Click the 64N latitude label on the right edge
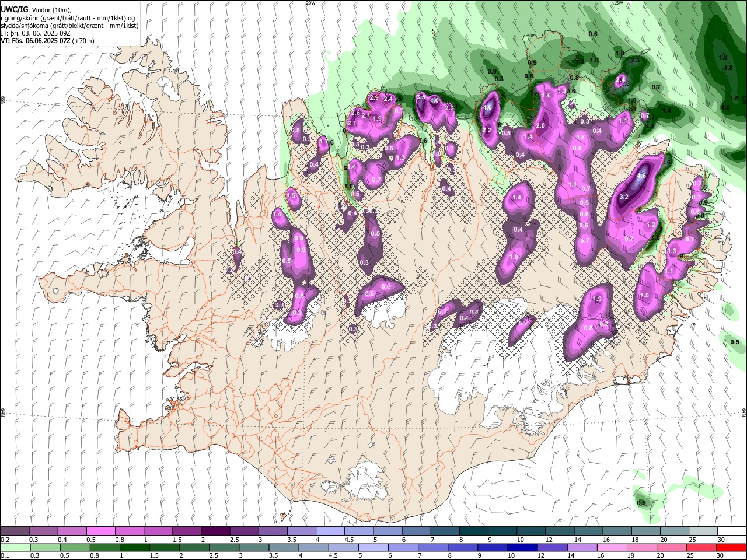 pos(744,411)
